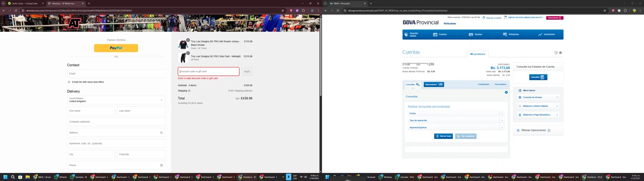Click the AT Motocross logo in the banner
The image size is (644, 181).
pos(82,24)
